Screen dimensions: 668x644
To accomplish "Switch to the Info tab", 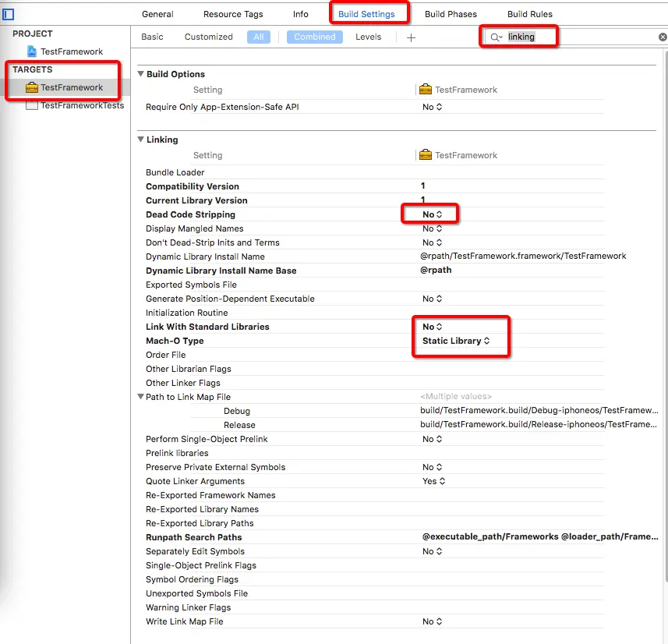I will (x=300, y=14).
